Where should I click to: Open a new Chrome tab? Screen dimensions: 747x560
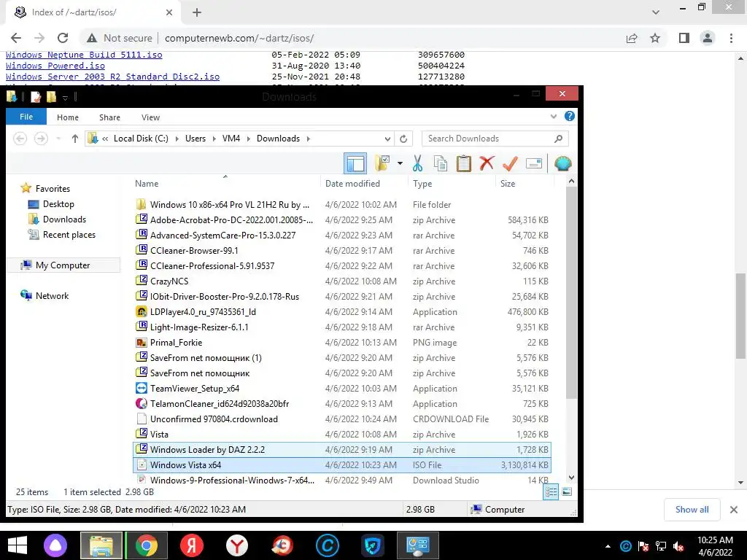tap(197, 12)
